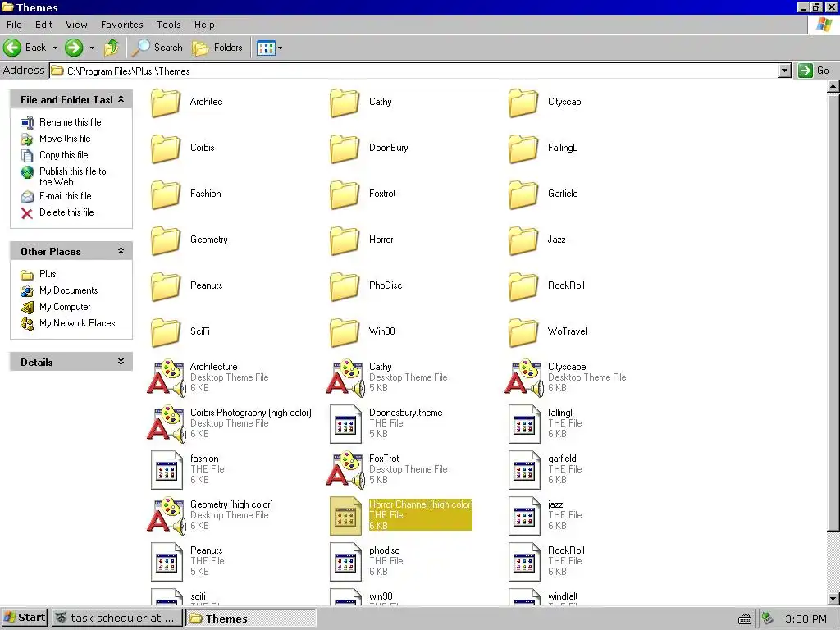Click the green Forward arrow icon
The width and height of the screenshot is (840, 630).
[x=74, y=48]
